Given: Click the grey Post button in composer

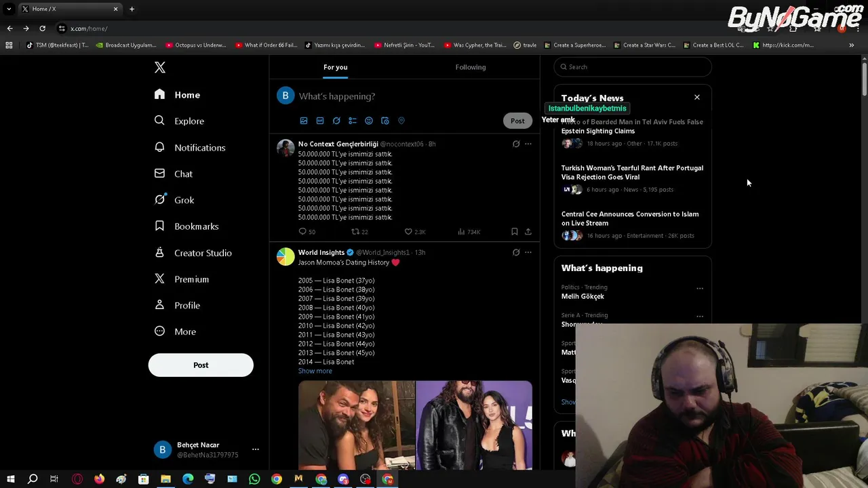Looking at the screenshot, I should point(517,121).
